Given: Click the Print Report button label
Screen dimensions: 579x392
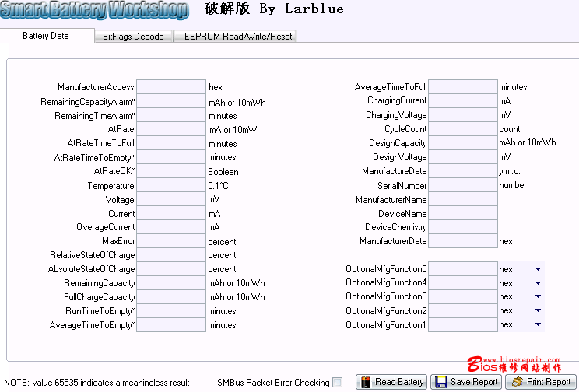Looking at the screenshot, I should 549,382.
